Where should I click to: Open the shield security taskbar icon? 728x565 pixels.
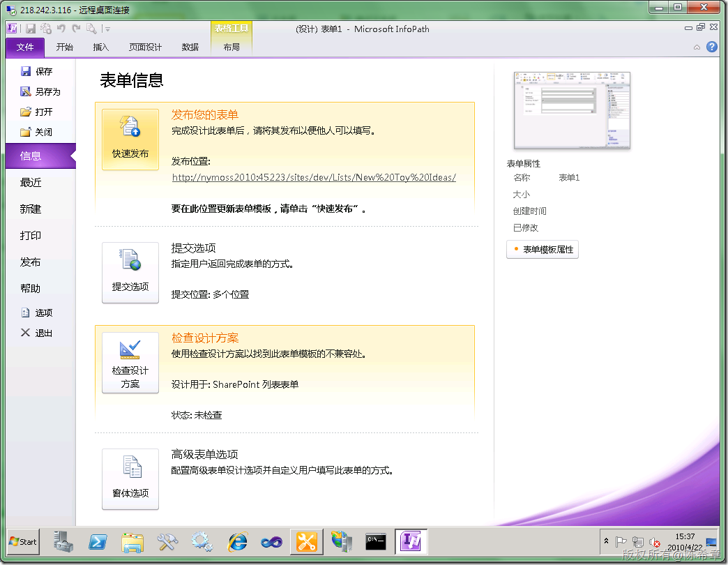pyautogui.click(x=342, y=542)
